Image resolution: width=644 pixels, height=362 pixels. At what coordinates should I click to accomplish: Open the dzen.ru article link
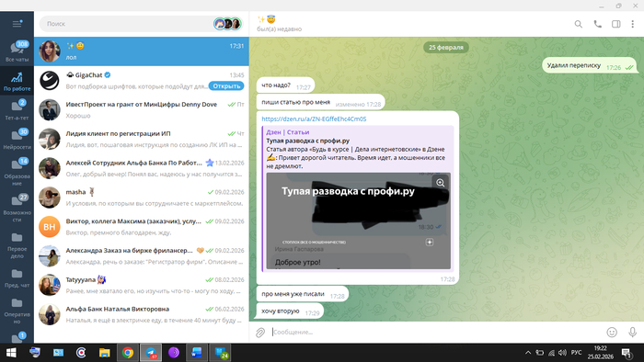point(314,119)
